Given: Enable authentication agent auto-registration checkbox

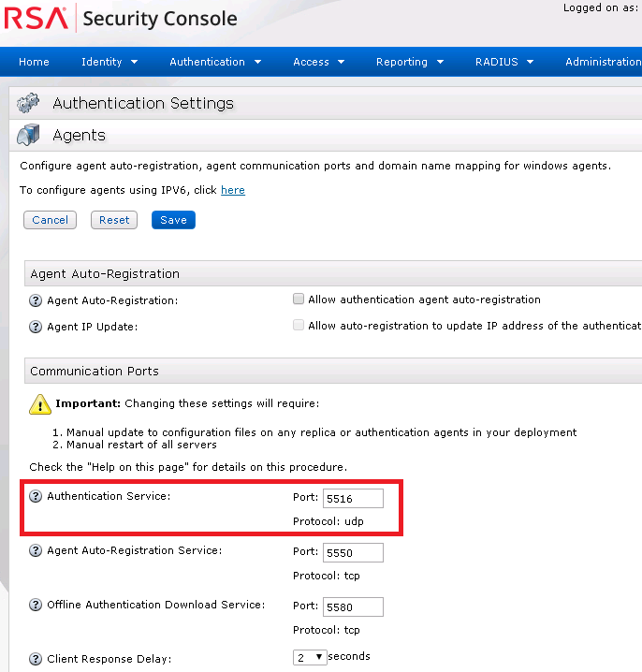Looking at the screenshot, I should pyautogui.click(x=299, y=299).
